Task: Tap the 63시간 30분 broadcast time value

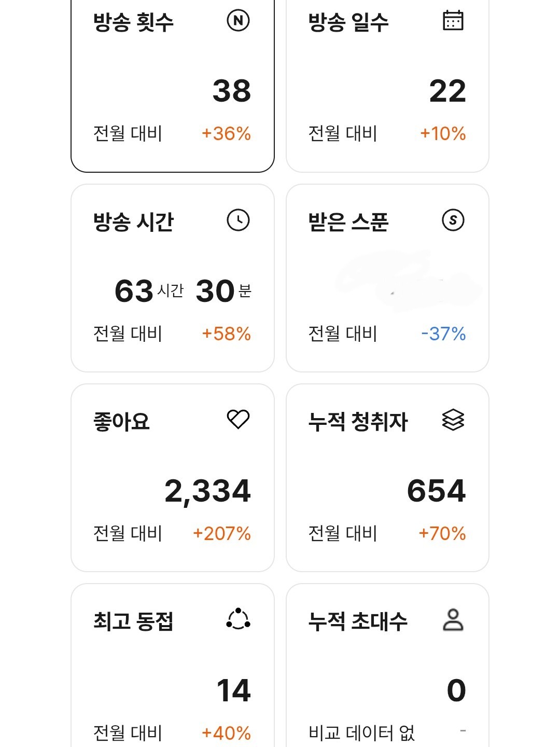Action: tap(183, 290)
